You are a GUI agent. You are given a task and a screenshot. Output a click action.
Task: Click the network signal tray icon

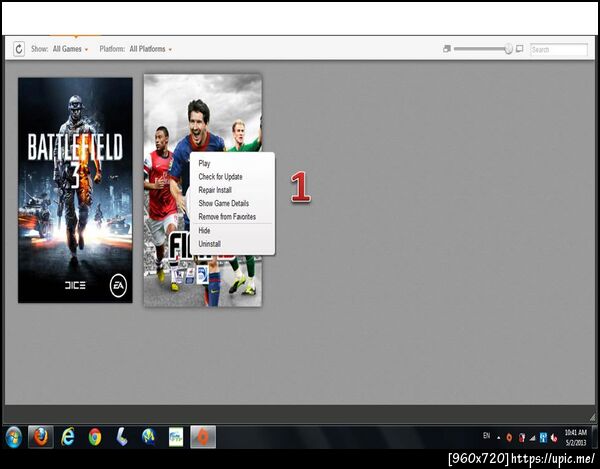[x=532, y=438]
